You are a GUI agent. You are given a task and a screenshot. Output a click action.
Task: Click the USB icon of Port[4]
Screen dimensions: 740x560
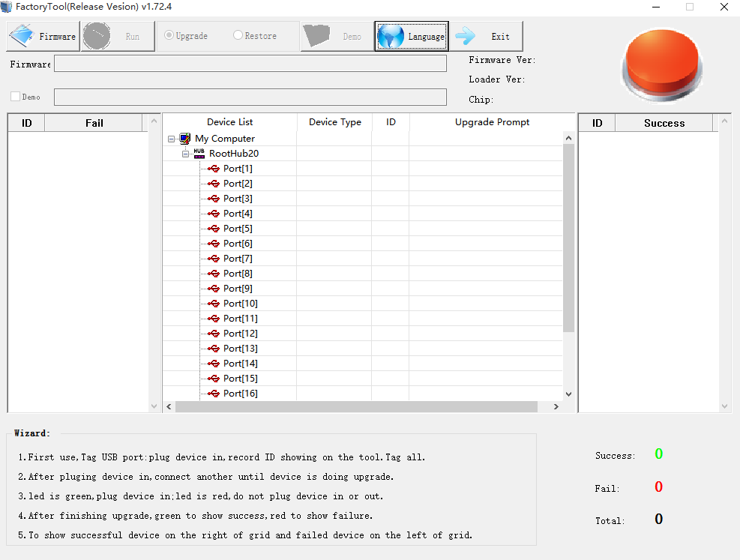point(214,214)
